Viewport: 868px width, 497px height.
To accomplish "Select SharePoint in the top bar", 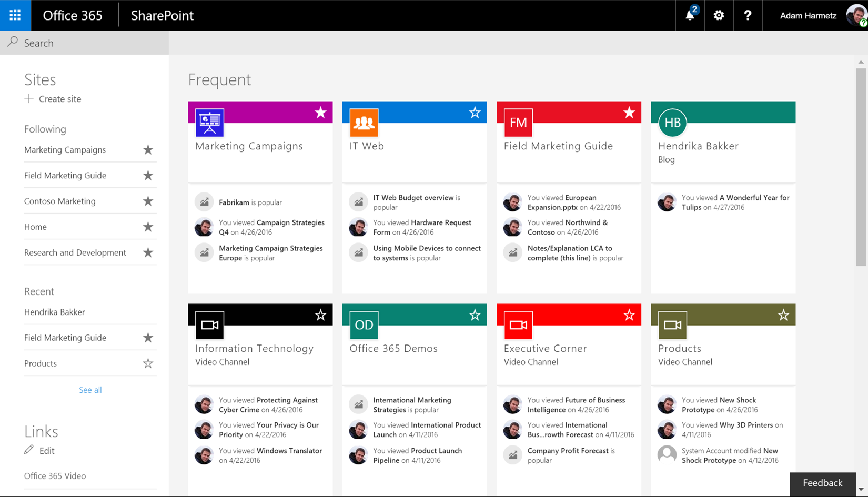I will [162, 16].
